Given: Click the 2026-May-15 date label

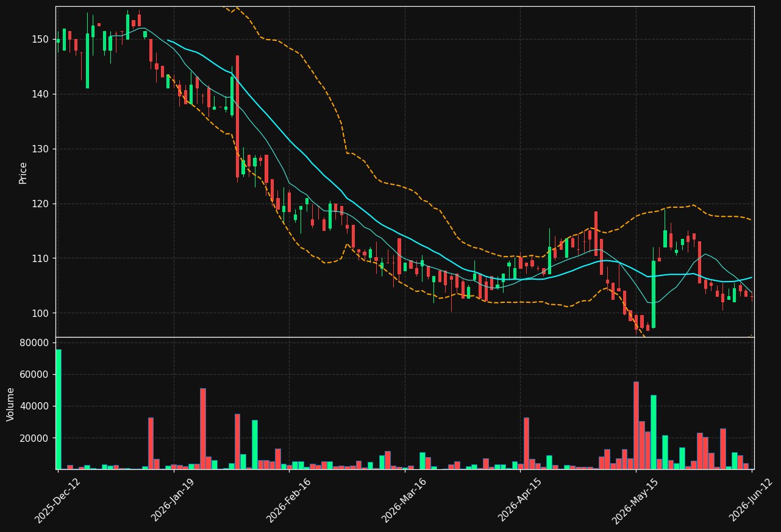Looking at the screenshot, I should click(x=635, y=500).
